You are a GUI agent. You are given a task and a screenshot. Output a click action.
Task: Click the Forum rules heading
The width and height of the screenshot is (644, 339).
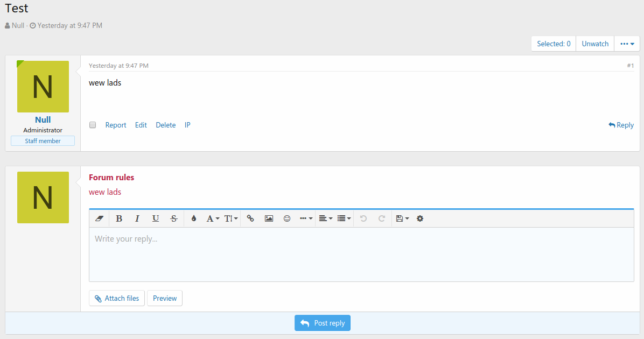tap(111, 177)
